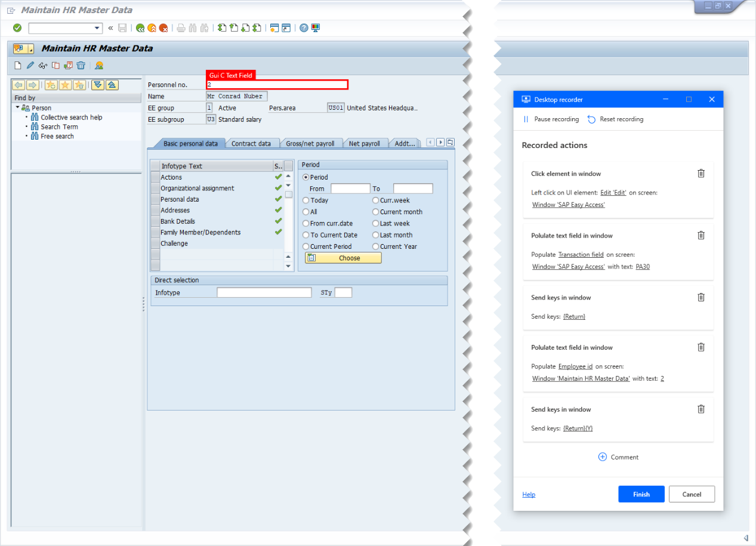Select Current month radio button
Viewport: 756px width, 546px height.
click(376, 212)
